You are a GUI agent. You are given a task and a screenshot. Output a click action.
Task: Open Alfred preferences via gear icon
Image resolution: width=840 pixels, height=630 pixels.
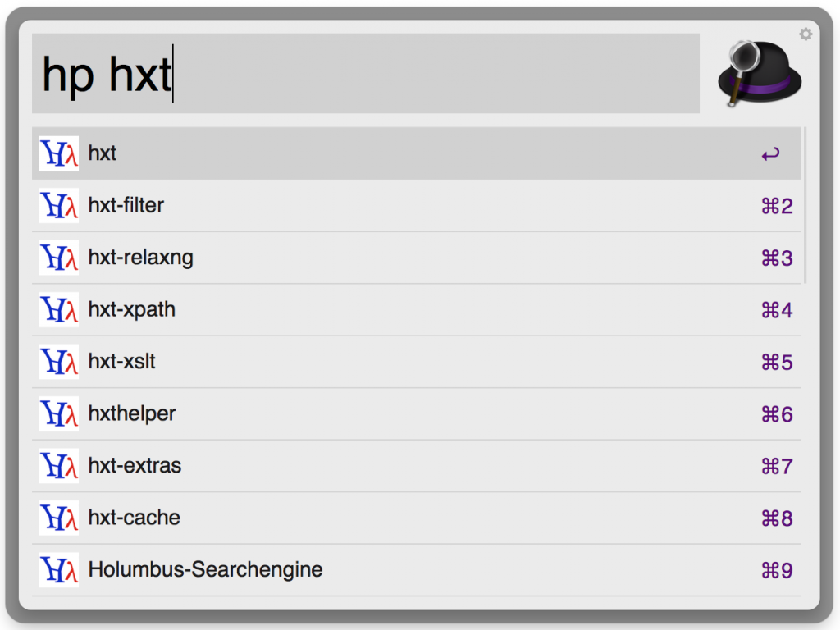click(806, 34)
